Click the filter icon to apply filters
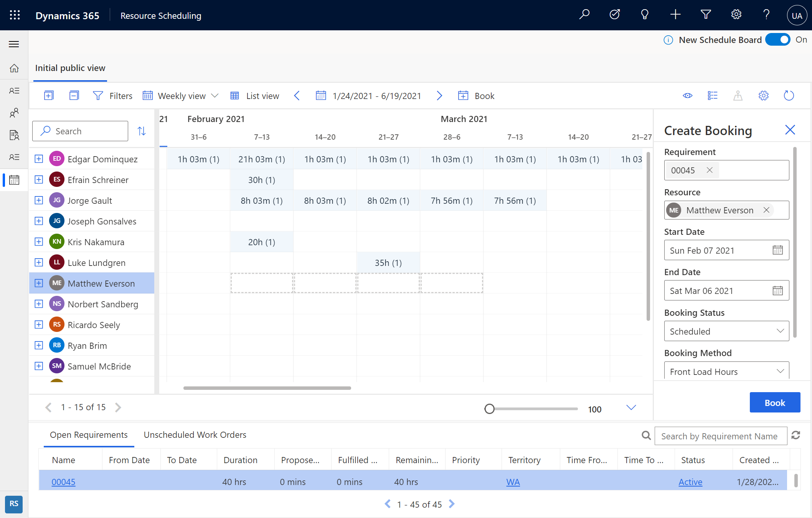Screen dimensions: 812x518 pyautogui.click(x=97, y=96)
